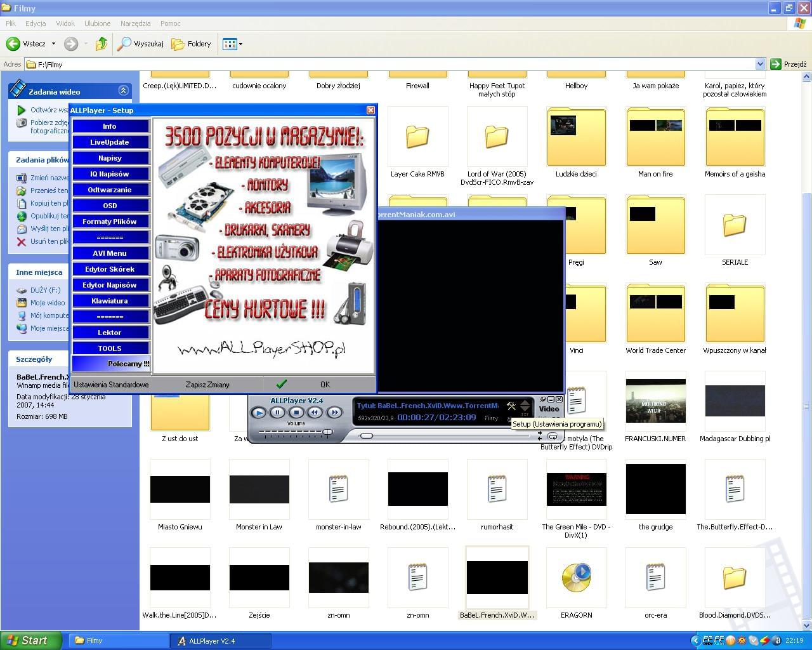The height and width of the screenshot is (650, 812).
Task: Open LiveUpdate in ALLPlayer Setup
Action: click(110, 142)
